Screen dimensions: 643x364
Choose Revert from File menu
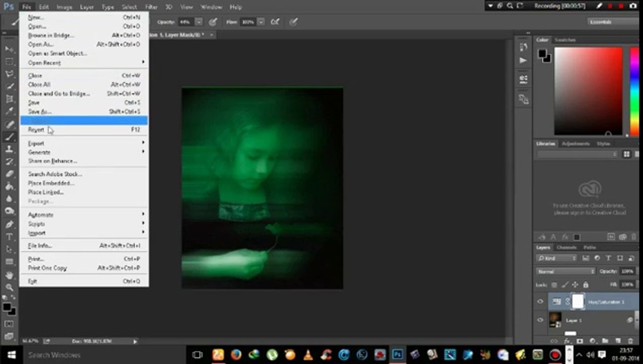pos(84,130)
